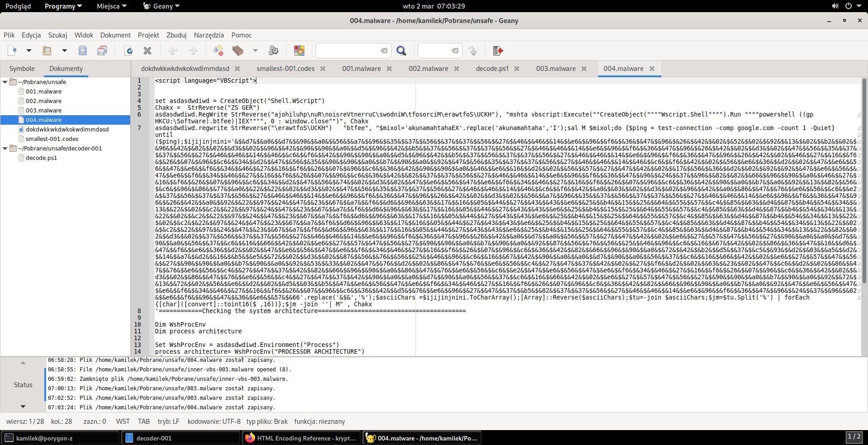Image resolution: width=868 pixels, height=445 pixels.
Task: Click the jump to line icon
Action: click(x=473, y=51)
